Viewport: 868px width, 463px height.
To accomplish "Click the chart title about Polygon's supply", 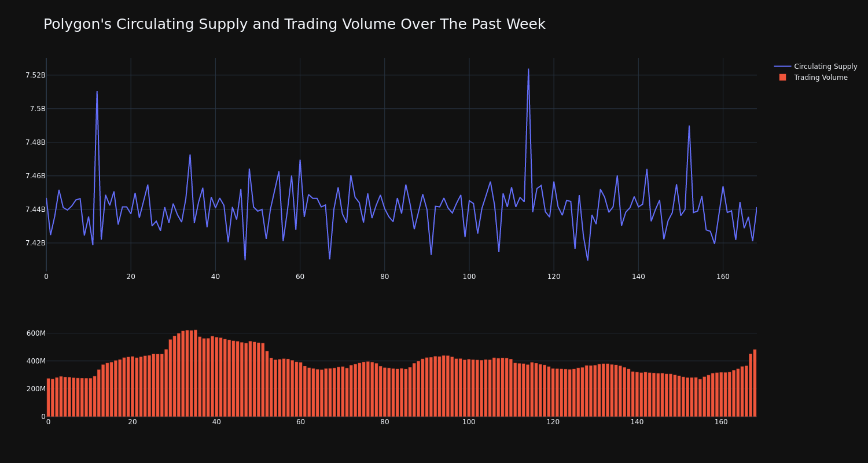I will (x=294, y=24).
